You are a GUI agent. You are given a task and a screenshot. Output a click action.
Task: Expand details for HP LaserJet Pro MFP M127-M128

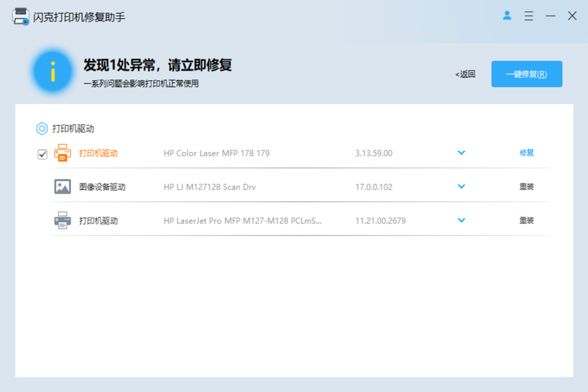coord(461,221)
